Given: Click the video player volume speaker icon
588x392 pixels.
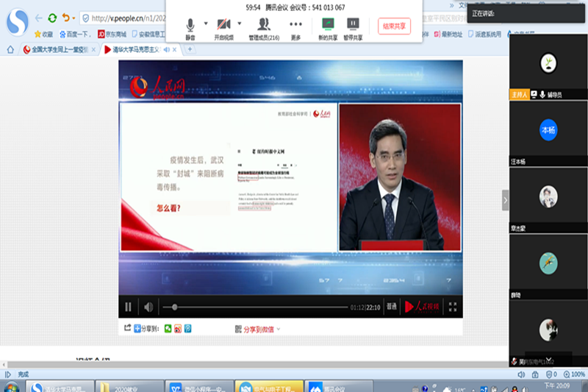Looking at the screenshot, I should point(148,307).
